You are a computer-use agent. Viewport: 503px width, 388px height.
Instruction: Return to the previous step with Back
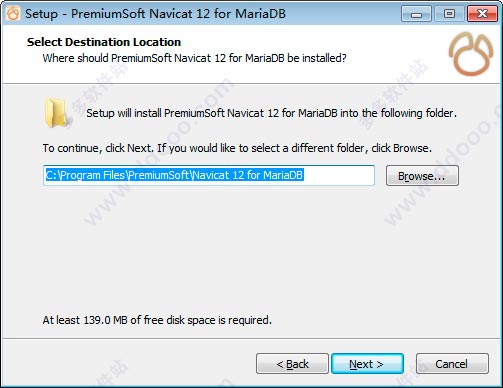coord(292,364)
